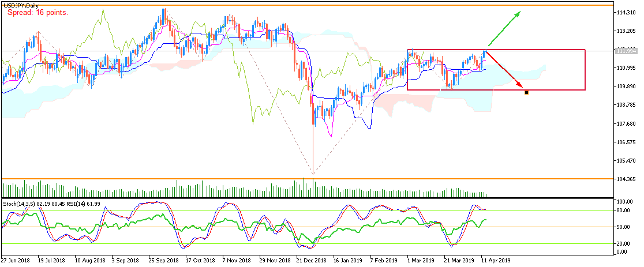Click the 16 Jan 2019 date label

click(x=347, y=261)
